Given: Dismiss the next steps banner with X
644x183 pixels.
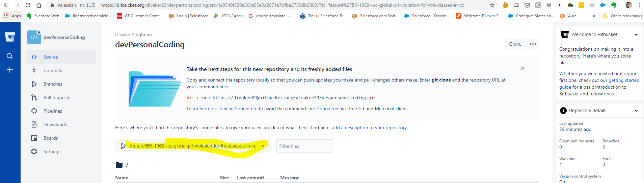Looking at the screenshot, I should pyautogui.click(x=523, y=68).
